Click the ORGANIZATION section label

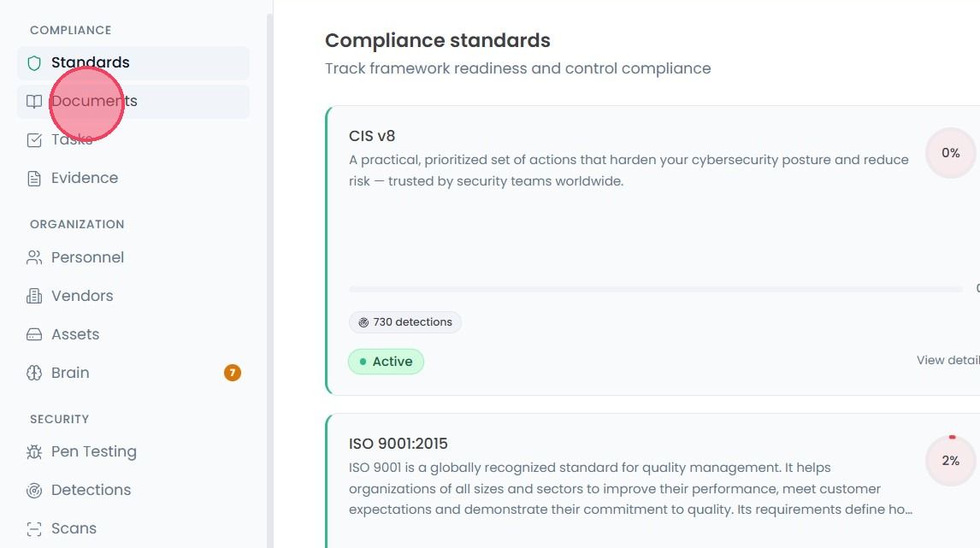[77, 224]
